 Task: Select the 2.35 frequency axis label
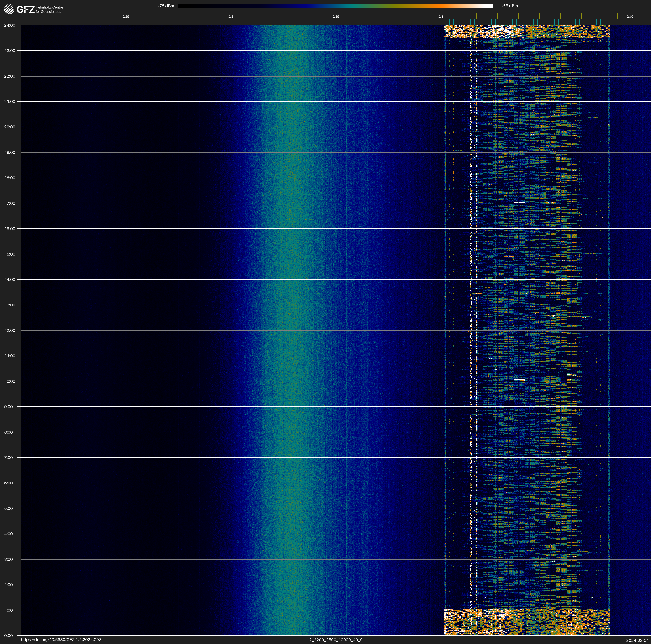click(336, 17)
